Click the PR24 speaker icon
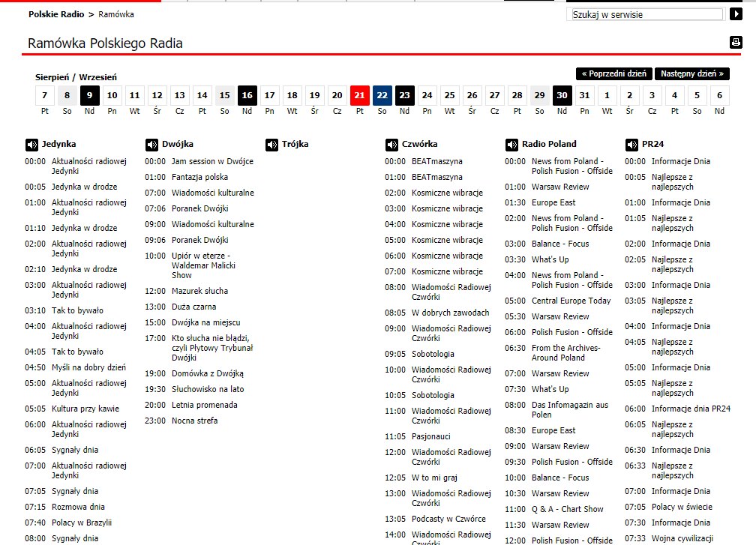Image resolution: width=756 pixels, height=545 pixels. coord(631,145)
